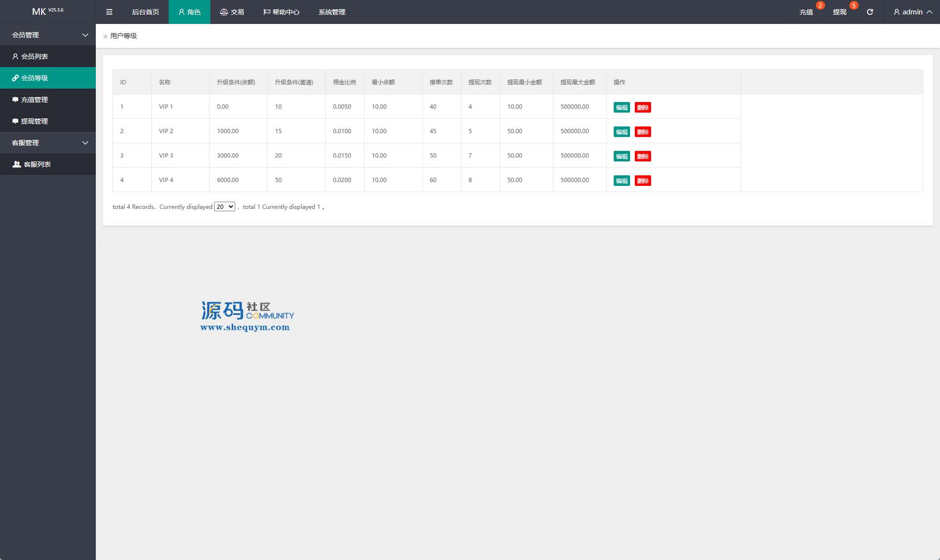The height and width of the screenshot is (560, 940).
Task: Click the sidebar collapse hamburger icon
Action: (109, 12)
